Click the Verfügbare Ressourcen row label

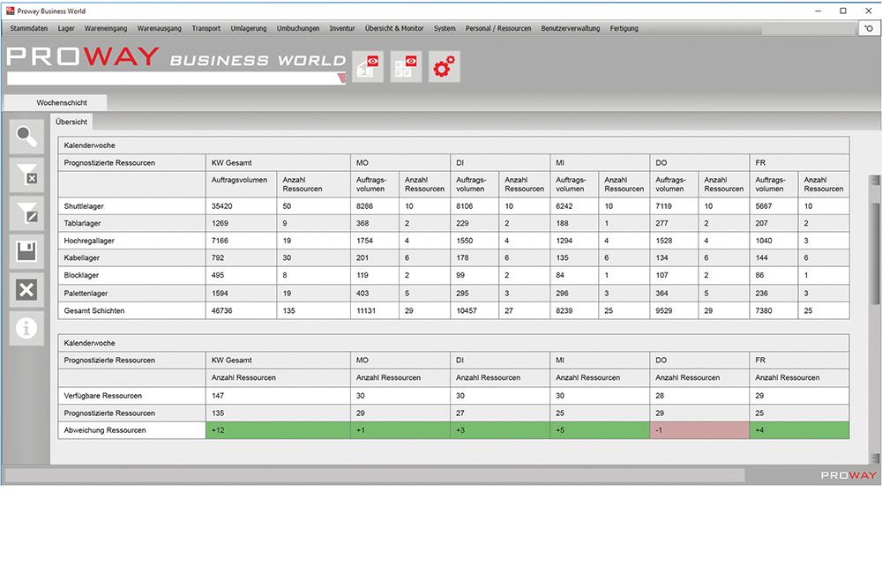pos(103,396)
